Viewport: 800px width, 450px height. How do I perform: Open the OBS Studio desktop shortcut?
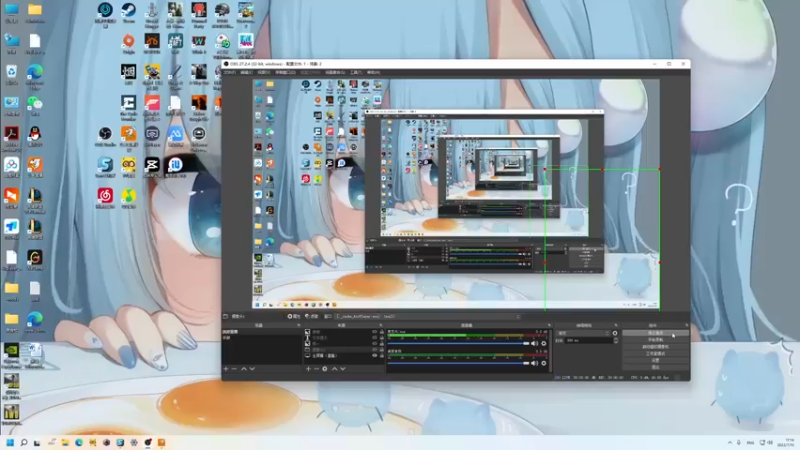pos(105,137)
